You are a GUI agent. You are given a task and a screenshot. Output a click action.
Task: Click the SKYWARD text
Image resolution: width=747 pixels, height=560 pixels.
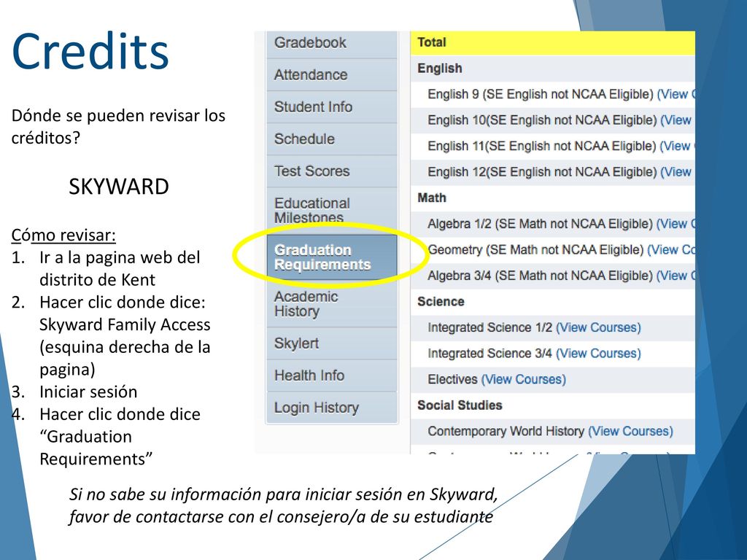[119, 186]
